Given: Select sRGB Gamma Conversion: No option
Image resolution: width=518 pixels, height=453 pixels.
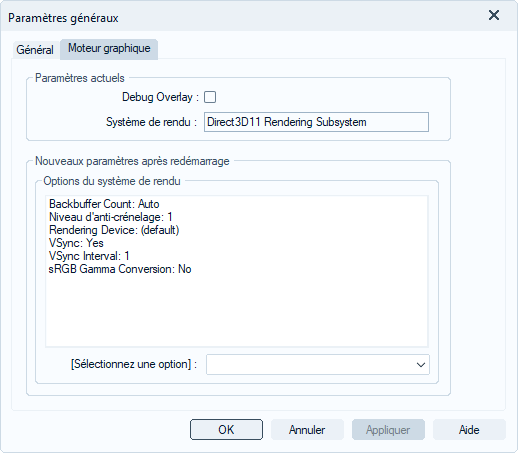Looking at the screenshot, I should [x=120, y=269].
